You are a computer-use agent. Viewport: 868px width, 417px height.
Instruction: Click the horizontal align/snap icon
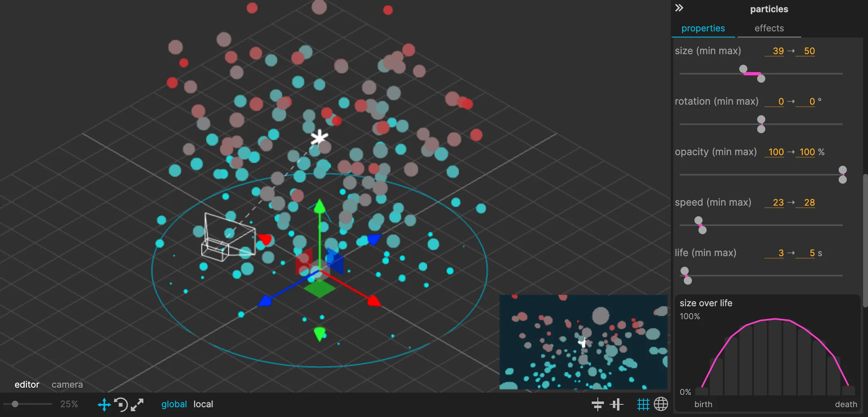[598, 404]
